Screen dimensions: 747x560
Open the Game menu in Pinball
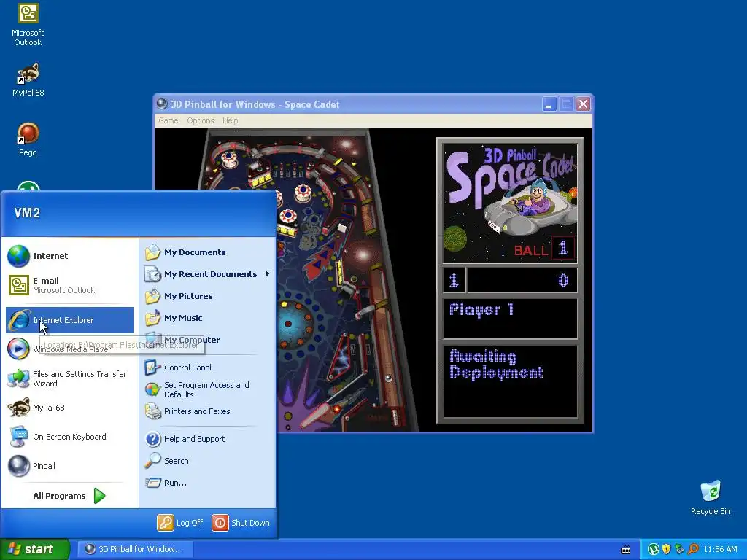(x=169, y=120)
